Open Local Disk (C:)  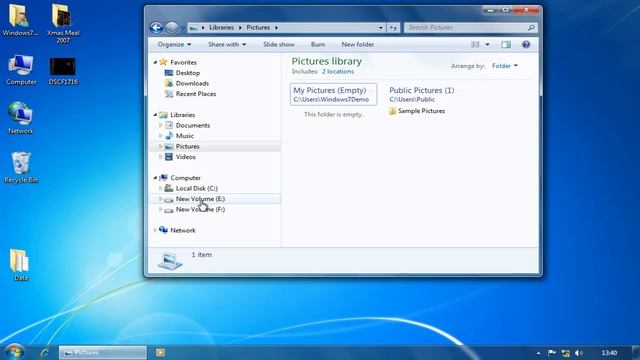tap(196, 189)
